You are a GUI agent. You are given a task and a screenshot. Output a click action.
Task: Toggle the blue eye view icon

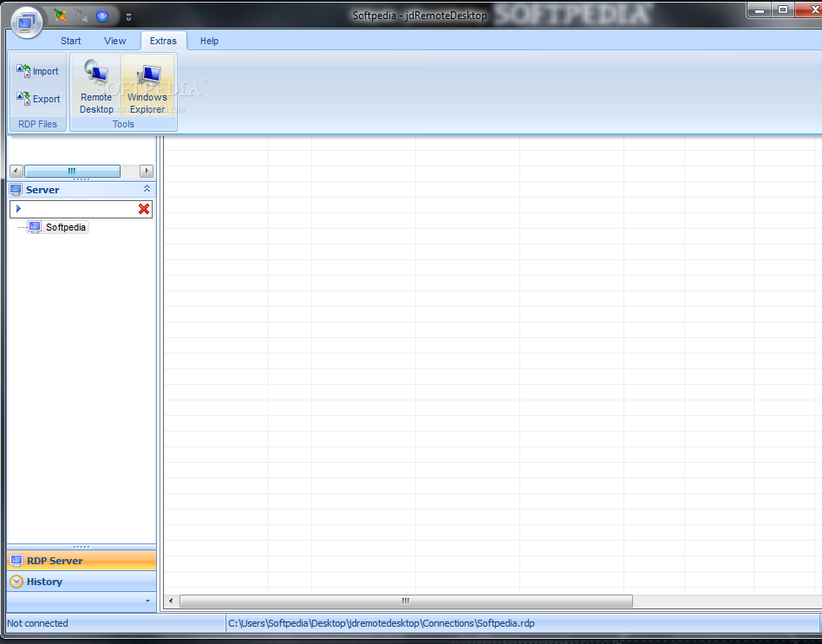click(102, 16)
